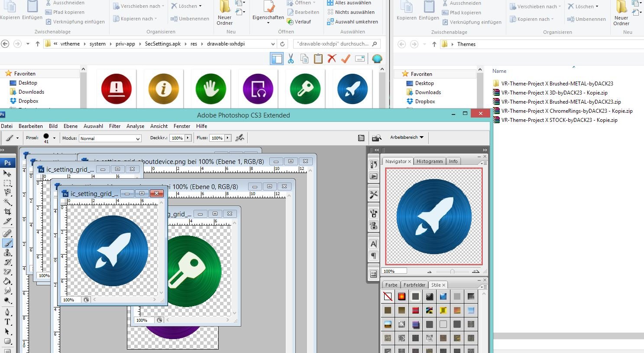
Task: Switch to the Farbfelder tab
Action: [414, 285]
